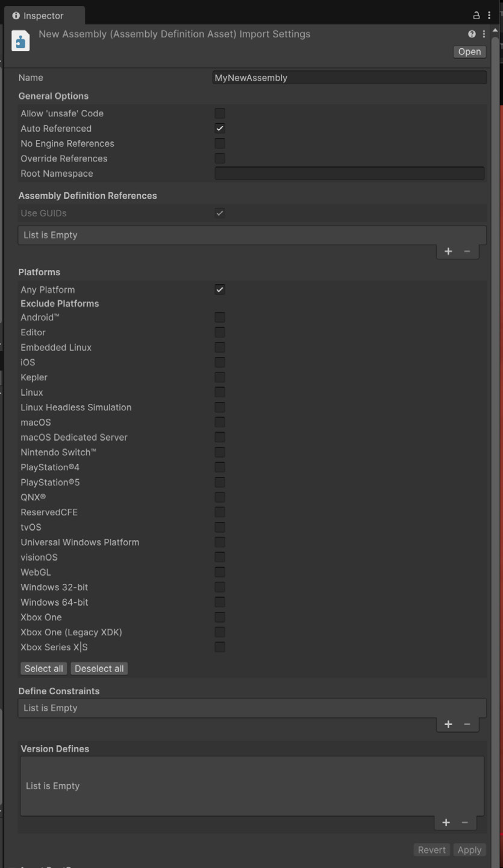Enable Allow 'unsafe' Code checkbox
The width and height of the screenshot is (503, 868).
coord(220,113)
